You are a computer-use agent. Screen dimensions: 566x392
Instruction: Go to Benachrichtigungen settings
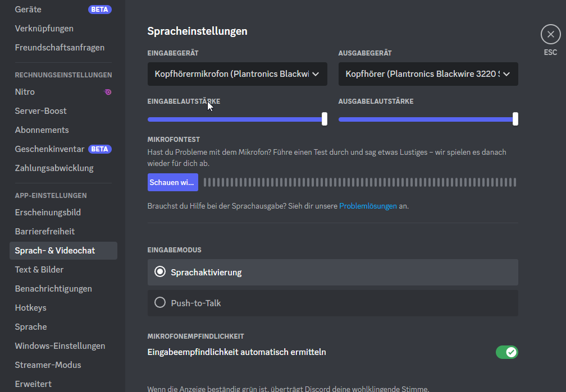tap(53, 289)
